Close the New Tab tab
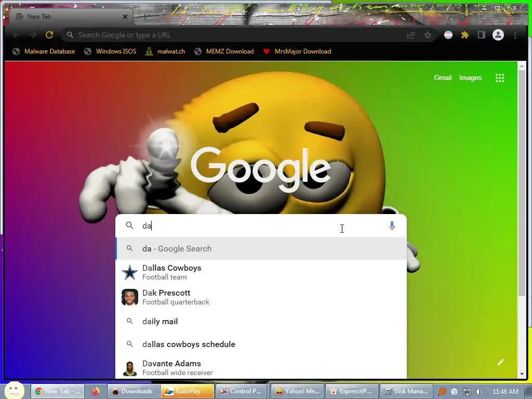Image resolution: width=532 pixels, height=399 pixels. click(125, 17)
